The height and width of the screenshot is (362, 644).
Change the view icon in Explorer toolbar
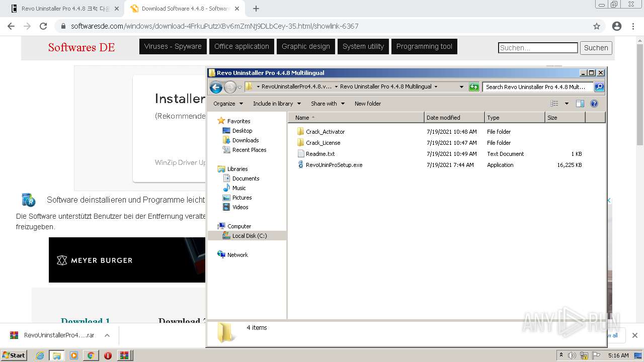click(x=554, y=104)
